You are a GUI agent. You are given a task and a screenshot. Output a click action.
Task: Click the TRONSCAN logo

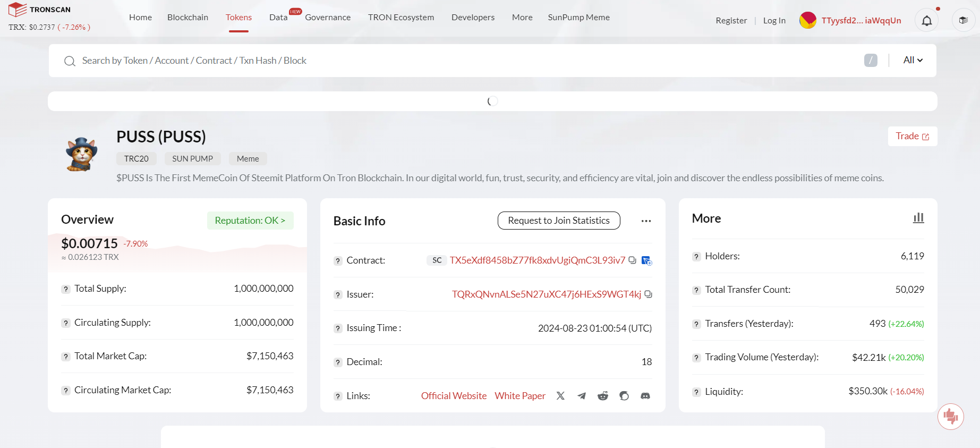pyautogui.click(x=40, y=10)
